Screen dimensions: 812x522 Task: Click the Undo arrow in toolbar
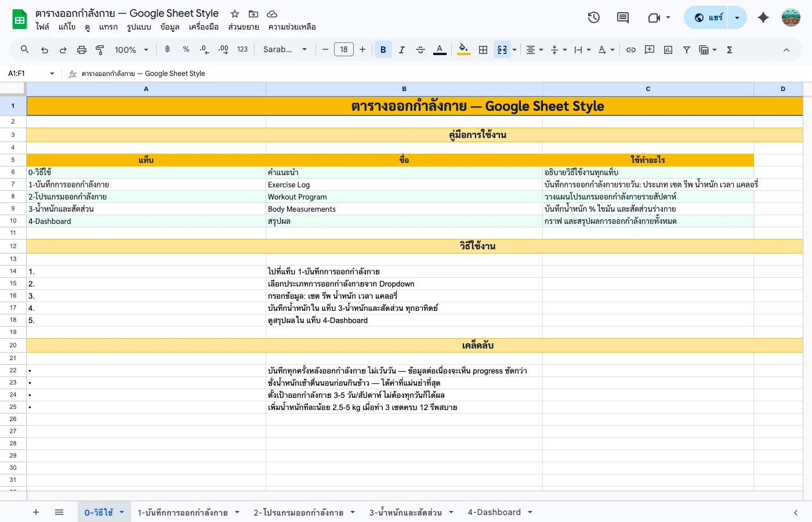(x=45, y=50)
